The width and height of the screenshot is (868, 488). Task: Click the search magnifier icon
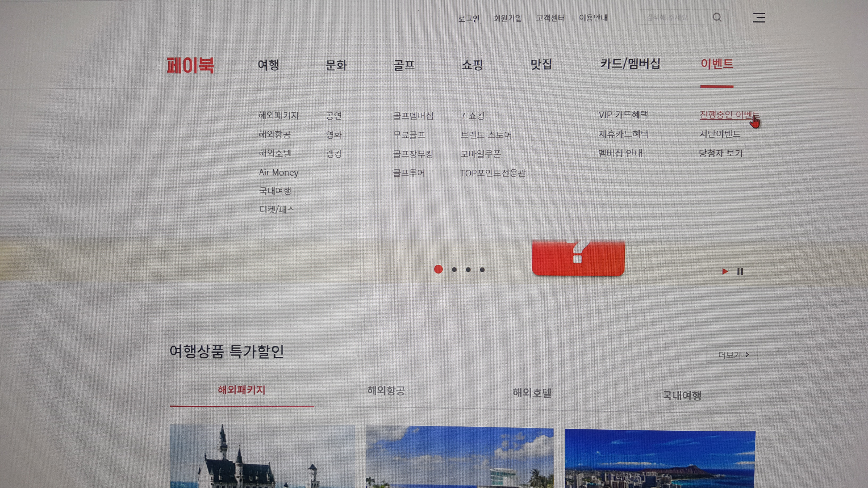(x=717, y=17)
